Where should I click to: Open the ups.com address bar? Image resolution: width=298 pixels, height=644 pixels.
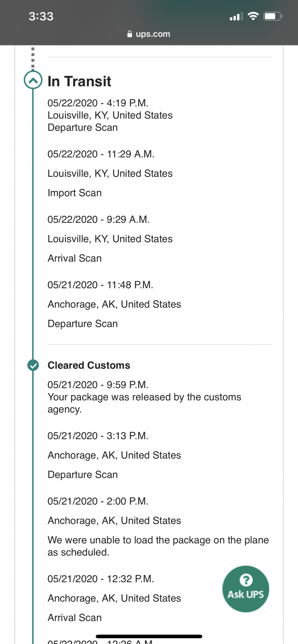point(149,34)
